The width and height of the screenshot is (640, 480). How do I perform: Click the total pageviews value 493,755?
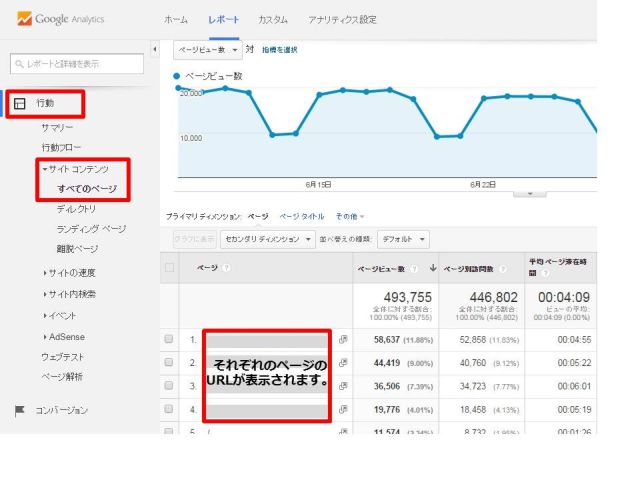point(407,297)
